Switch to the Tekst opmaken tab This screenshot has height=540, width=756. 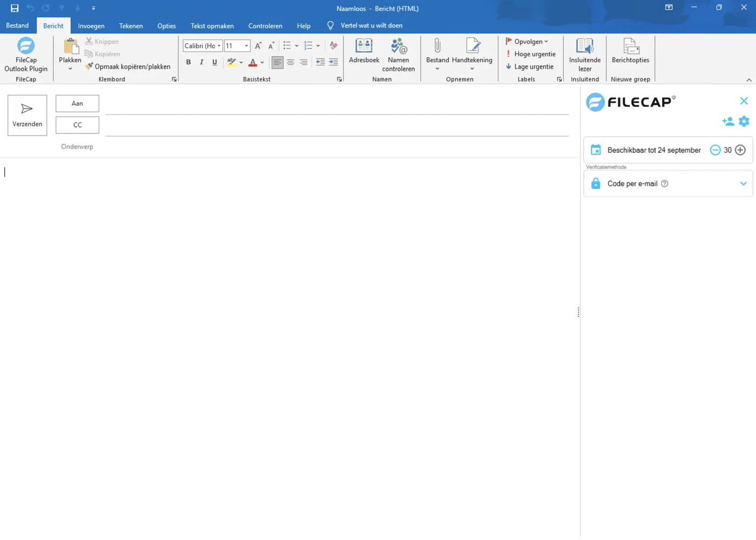tap(212, 25)
